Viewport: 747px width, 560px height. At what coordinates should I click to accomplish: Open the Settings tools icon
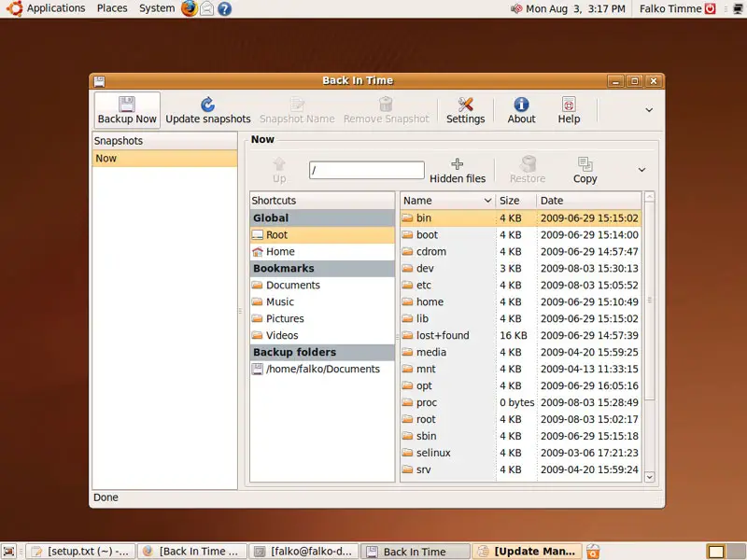click(465, 105)
